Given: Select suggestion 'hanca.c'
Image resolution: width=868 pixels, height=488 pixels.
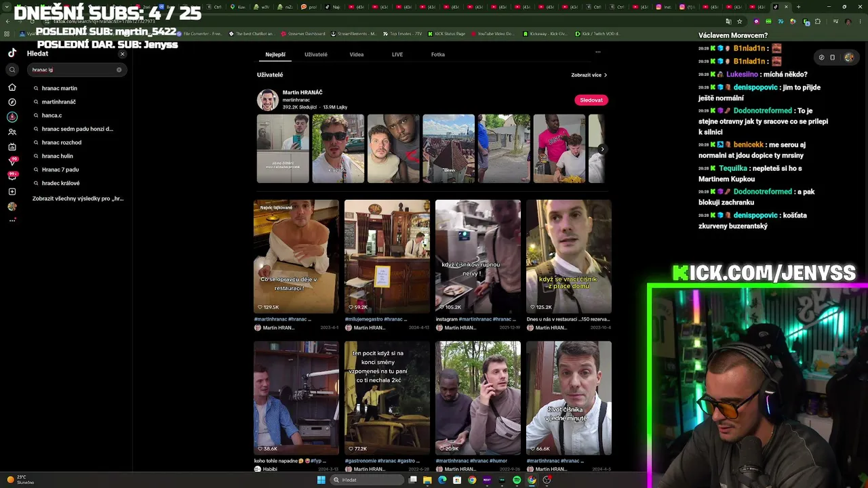Looking at the screenshot, I should coord(52,115).
